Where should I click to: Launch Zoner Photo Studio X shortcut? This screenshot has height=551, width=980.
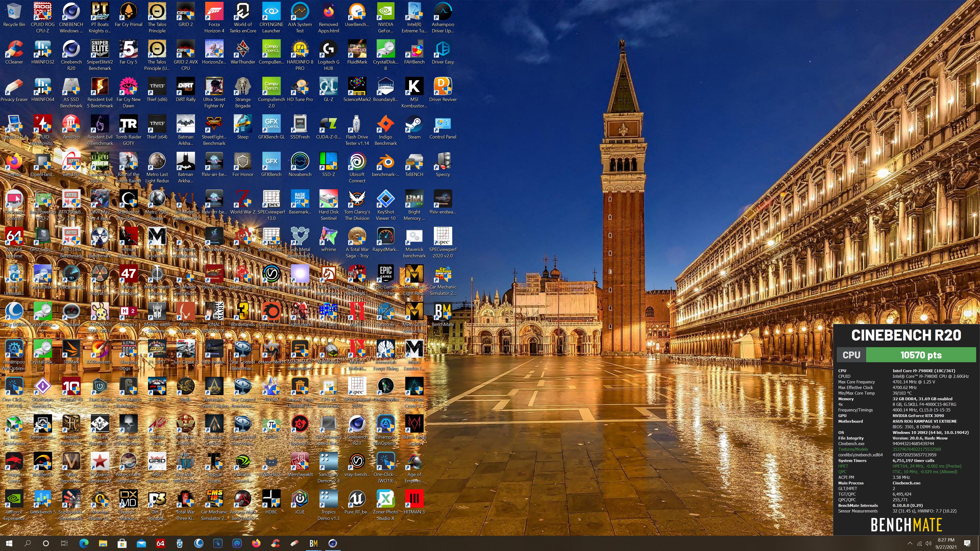coord(386,505)
